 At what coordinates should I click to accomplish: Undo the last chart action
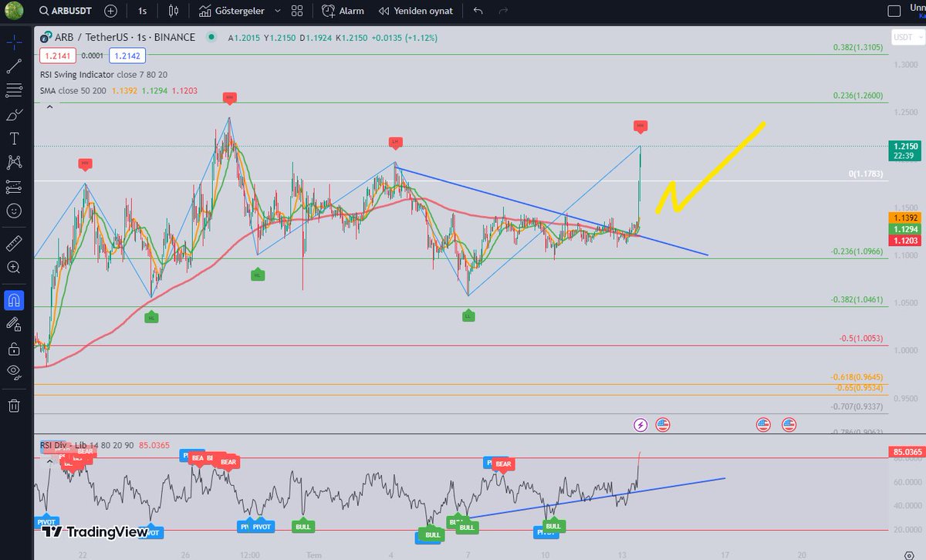point(478,12)
